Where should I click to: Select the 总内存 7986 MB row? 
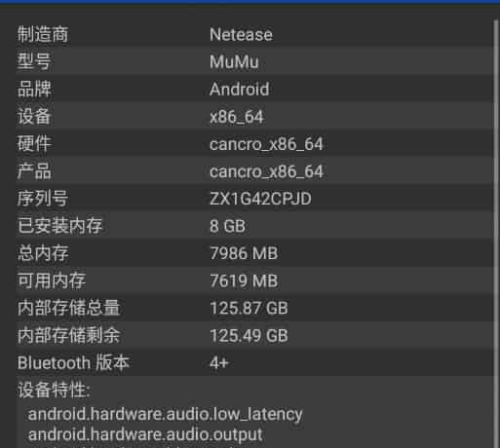[x=254, y=253]
